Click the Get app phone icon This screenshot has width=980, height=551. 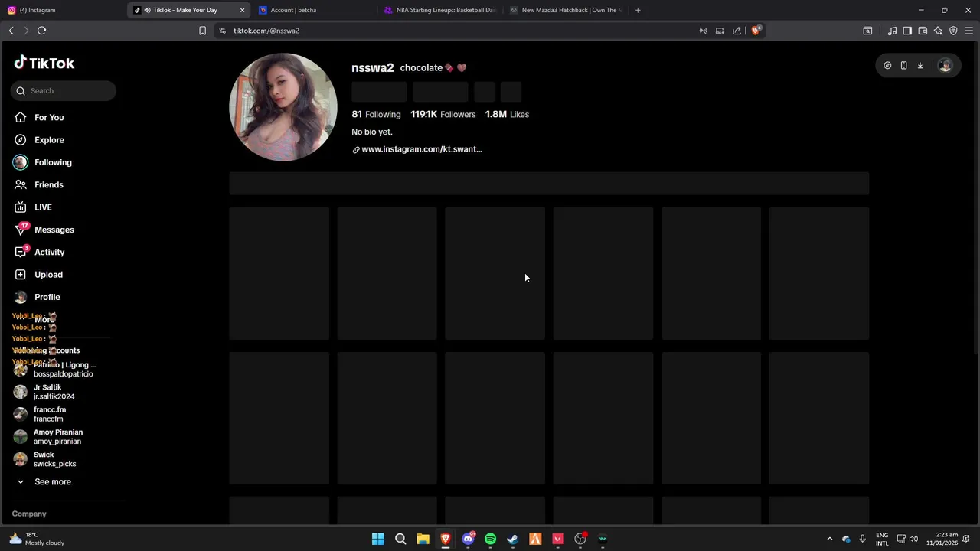[x=903, y=66]
